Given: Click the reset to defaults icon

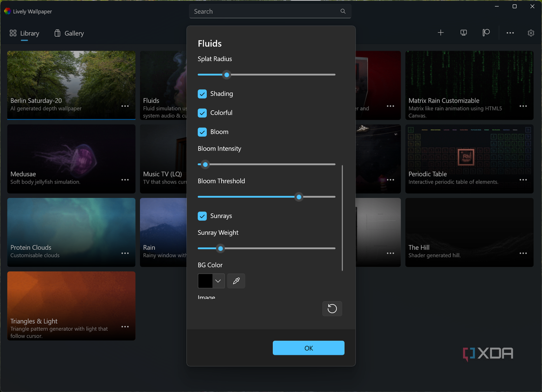Looking at the screenshot, I should pyautogui.click(x=332, y=308).
